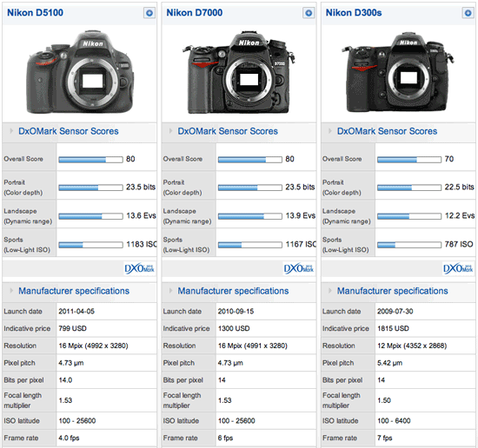Select the 12.2 Evs dynamic range value
This screenshot has height=448, width=478.
click(460, 215)
